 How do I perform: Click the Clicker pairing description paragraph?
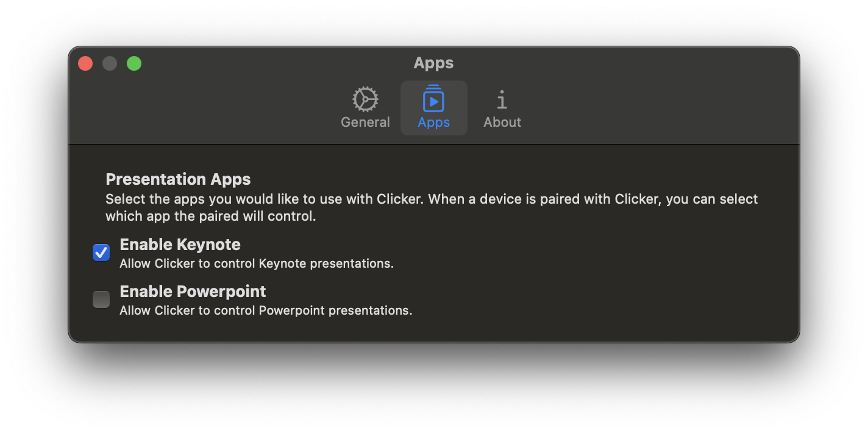[x=431, y=207]
